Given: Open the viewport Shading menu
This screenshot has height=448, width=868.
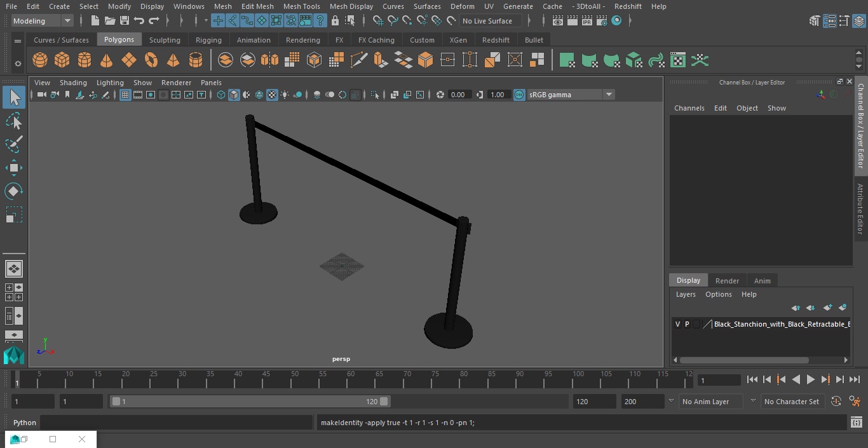Looking at the screenshot, I should (73, 83).
